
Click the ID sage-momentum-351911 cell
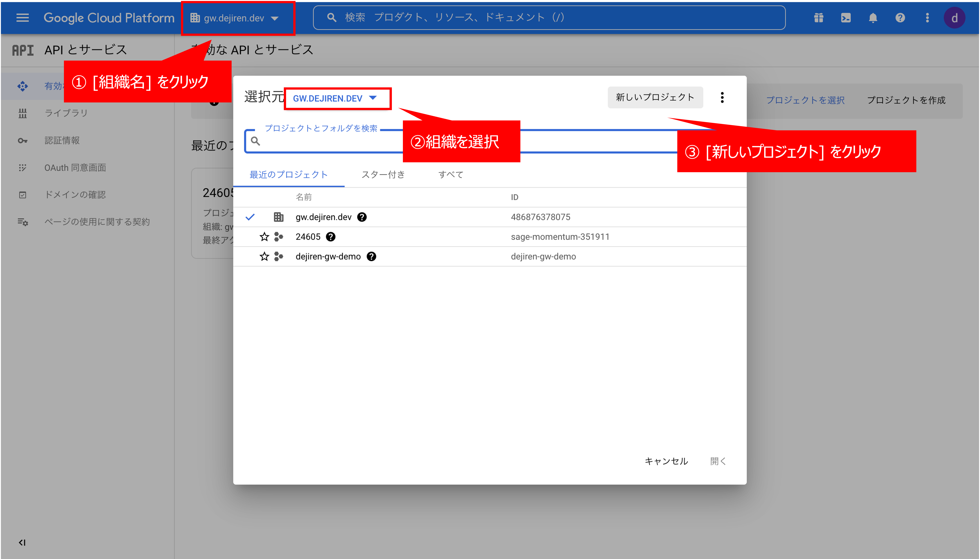click(x=560, y=237)
